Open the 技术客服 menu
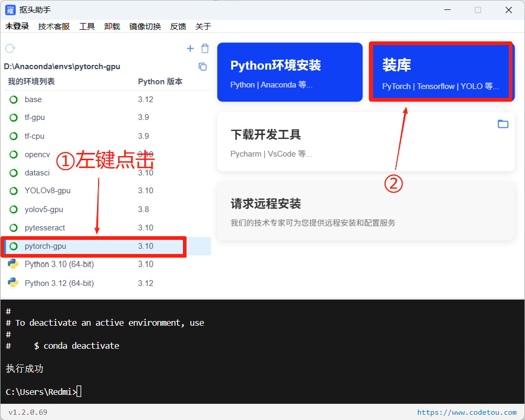This screenshot has width=525, height=420. coord(54,26)
